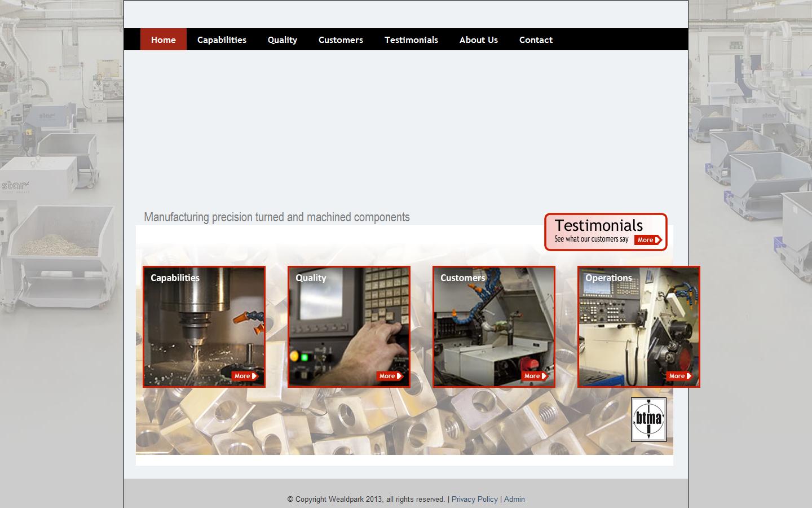Screen dimensions: 812x508
Task: Click the red arrow on Capabilities More button
Action: 254,375
